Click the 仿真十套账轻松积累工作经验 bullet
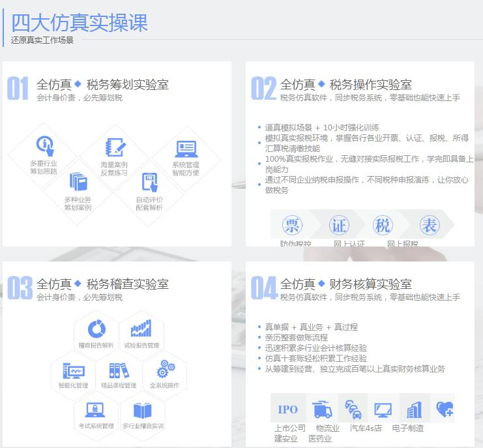This screenshot has width=483, height=448. pyautogui.click(x=315, y=359)
